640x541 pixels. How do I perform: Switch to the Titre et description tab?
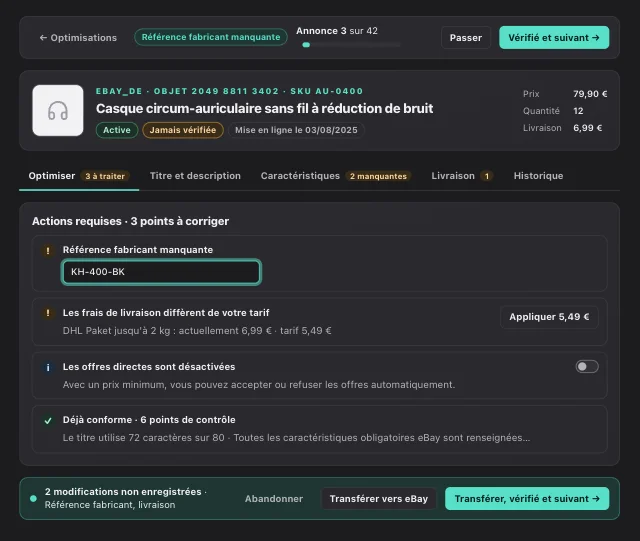(x=195, y=176)
